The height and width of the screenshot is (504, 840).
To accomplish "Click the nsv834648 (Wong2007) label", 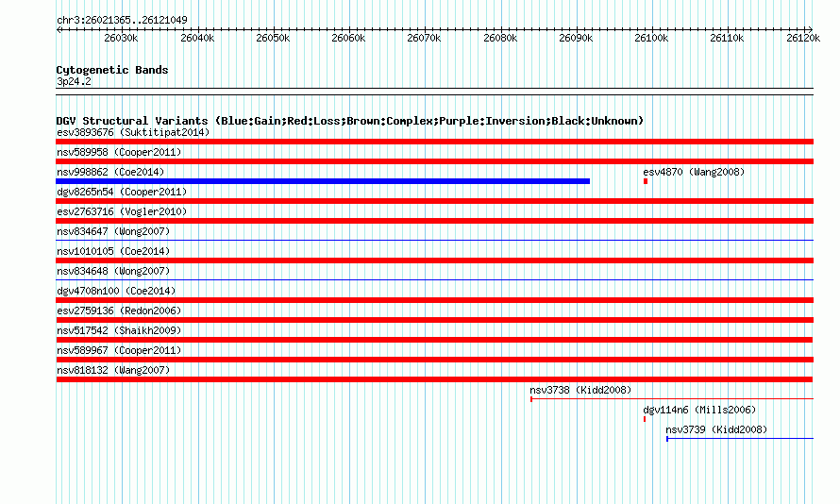I will point(113,271).
